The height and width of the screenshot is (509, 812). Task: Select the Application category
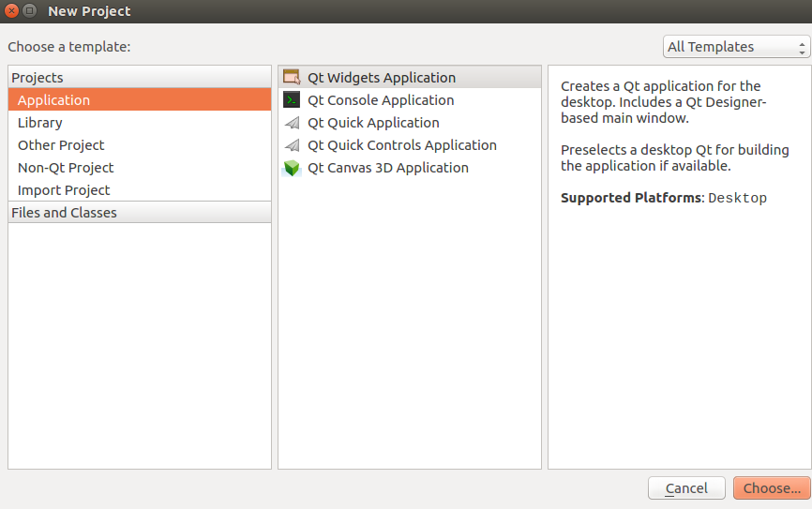click(54, 100)
